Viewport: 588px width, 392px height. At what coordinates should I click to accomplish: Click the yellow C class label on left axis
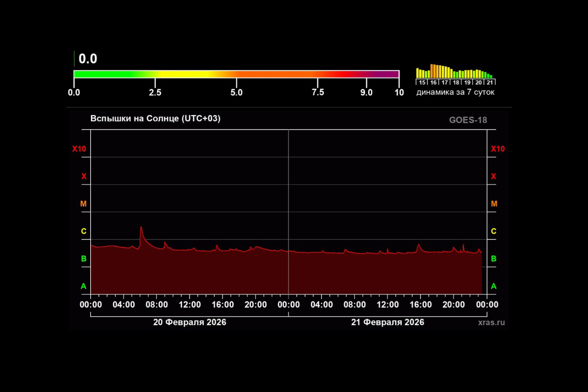(x=83, y=231)
